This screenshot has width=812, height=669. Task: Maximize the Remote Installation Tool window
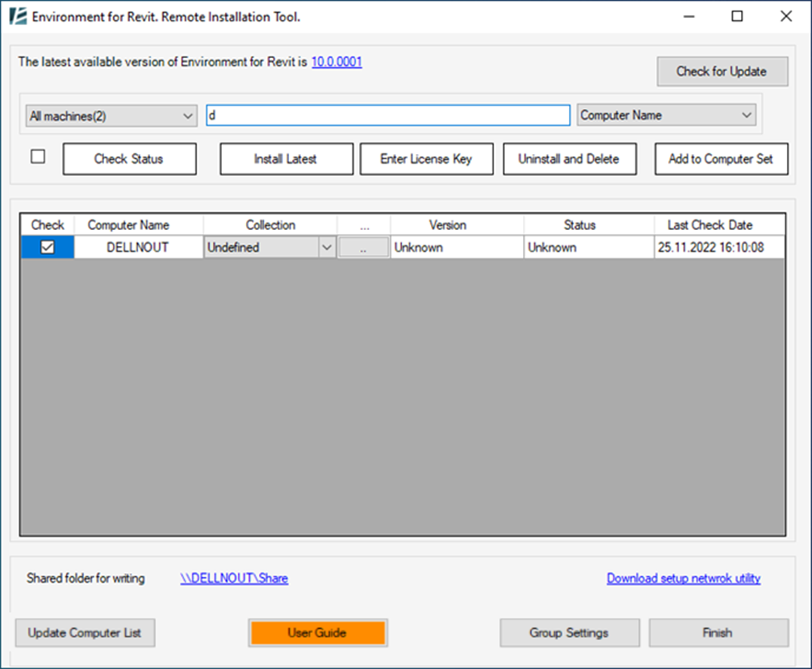(737, 17)
